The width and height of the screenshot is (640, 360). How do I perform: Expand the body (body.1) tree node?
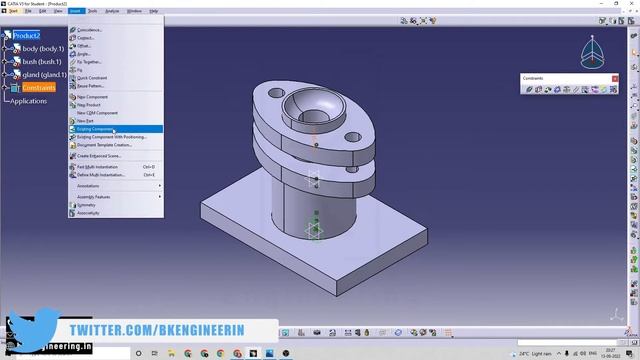pos(4,49)
